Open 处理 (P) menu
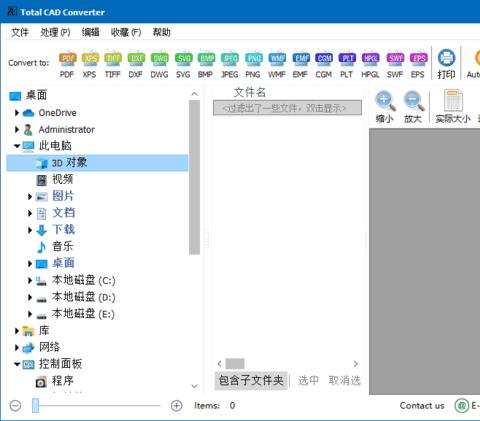The image size is (480, 421). pyautogui.click(x=55, y=32)
